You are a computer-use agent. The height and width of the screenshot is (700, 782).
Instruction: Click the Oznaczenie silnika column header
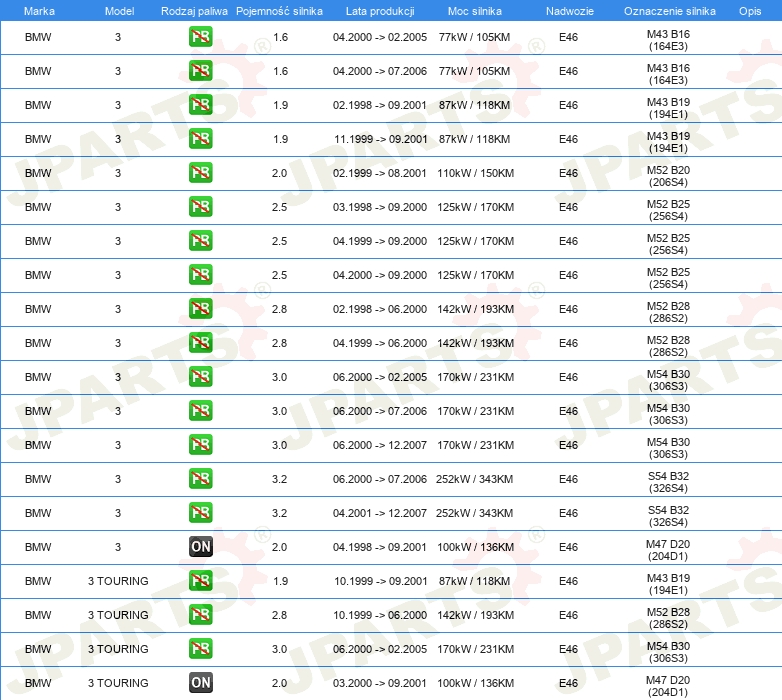point(669,11)
